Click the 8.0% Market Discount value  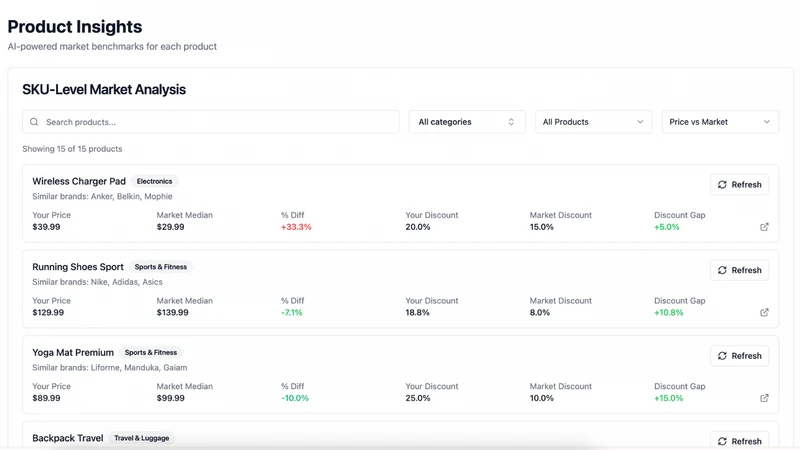[540, 312]
